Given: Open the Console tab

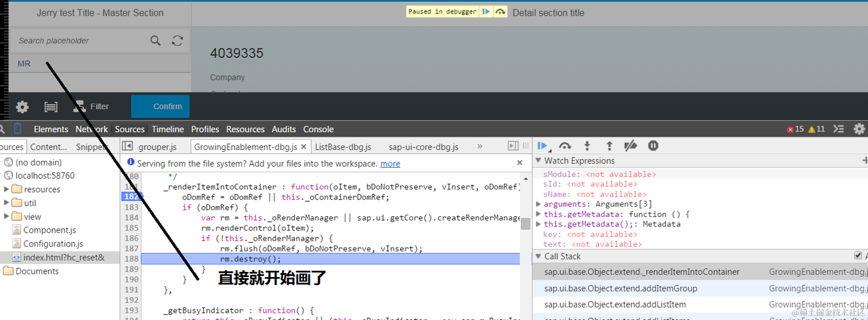Looking at the screenshot, I should pos(318,129).
